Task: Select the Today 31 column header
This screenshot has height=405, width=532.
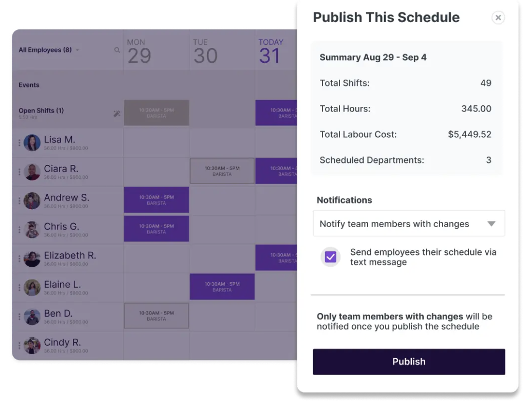Action: pos(271,51)
